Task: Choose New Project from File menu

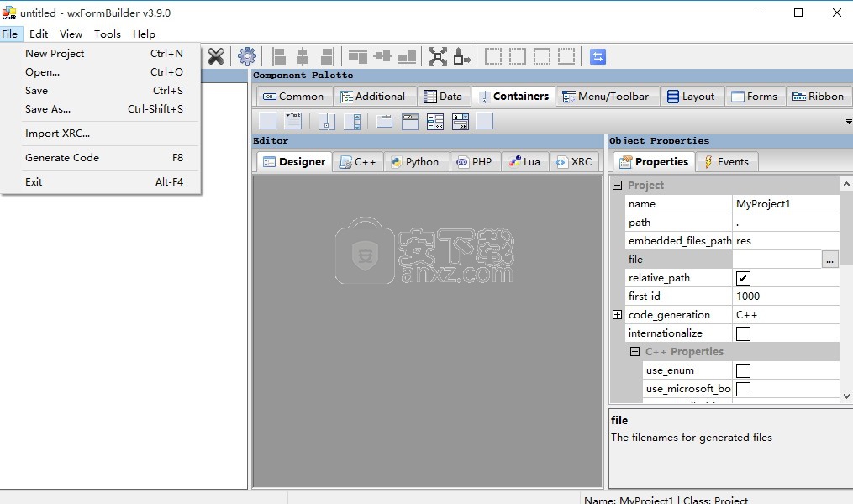Action: pos(101,53)
